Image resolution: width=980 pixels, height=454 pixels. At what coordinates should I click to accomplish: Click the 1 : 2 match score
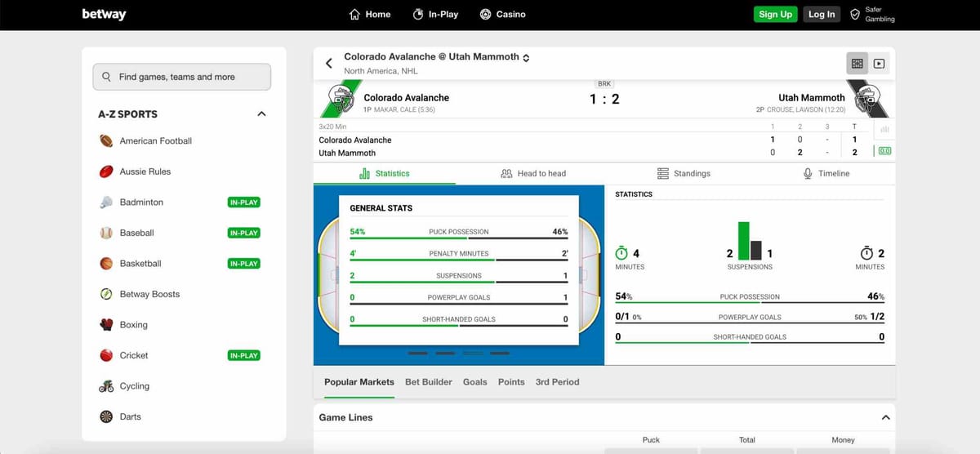(604, 100)
